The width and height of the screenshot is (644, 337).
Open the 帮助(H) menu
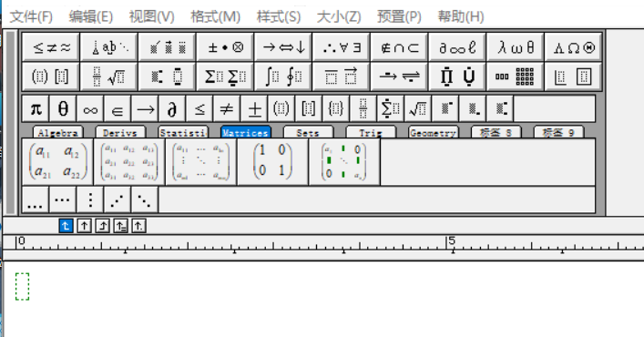click(461, 16)
